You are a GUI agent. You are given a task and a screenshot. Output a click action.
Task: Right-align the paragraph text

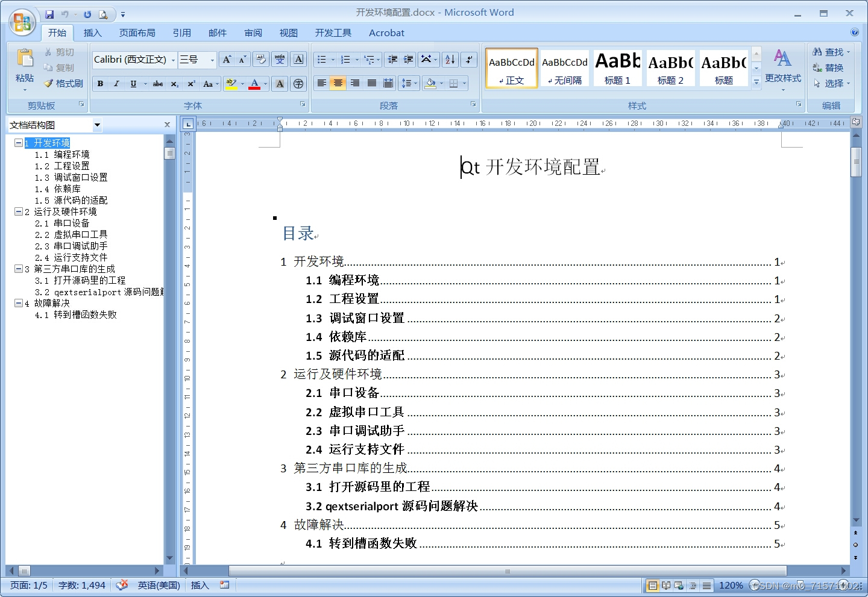point(355,83)
